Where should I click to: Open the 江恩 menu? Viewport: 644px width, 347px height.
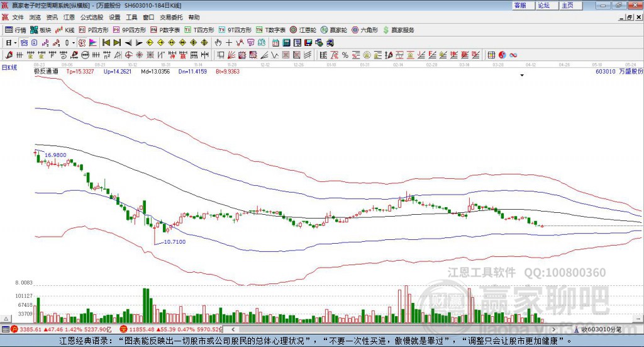tap(69, 18)
